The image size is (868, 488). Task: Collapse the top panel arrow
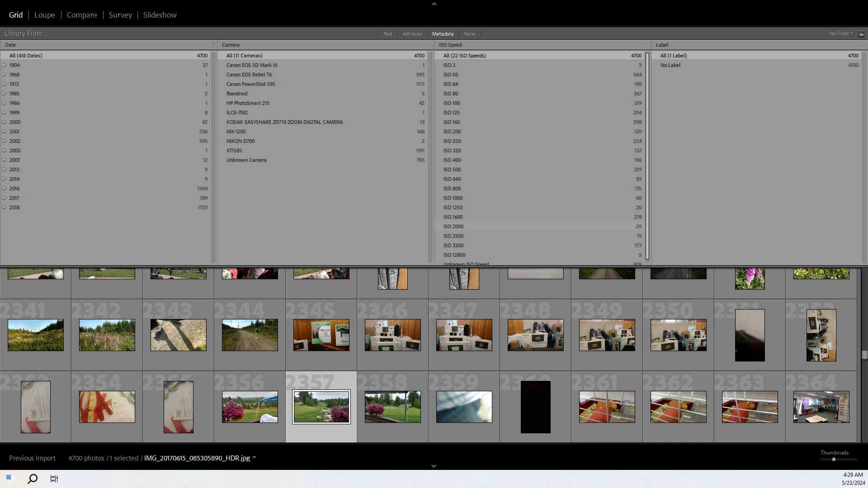[434, 4]
